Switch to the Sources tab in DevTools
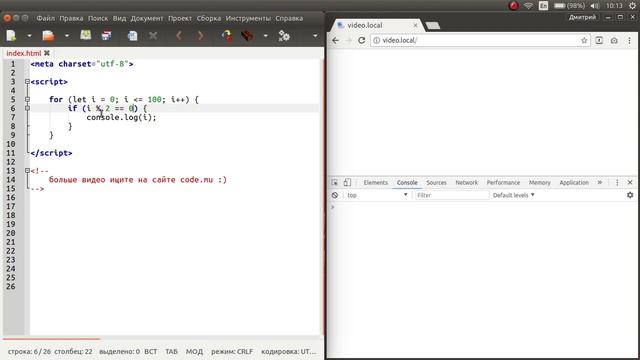Screen dimensions: 640x360 pyautogui.click(x=436, y=182)
